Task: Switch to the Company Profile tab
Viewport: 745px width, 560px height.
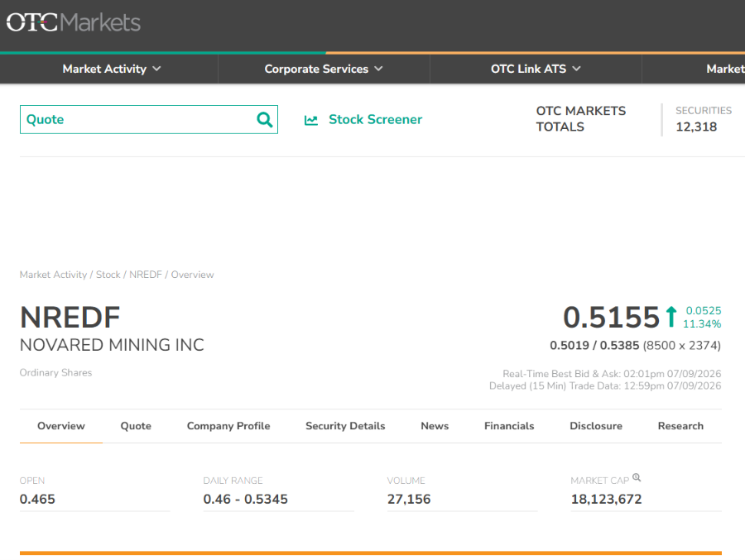Action: pos(228,425)
